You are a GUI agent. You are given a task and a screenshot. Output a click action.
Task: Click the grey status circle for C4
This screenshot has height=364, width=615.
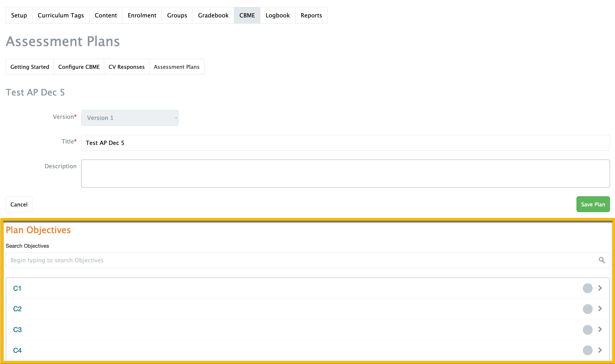click(x=587, y=350)
